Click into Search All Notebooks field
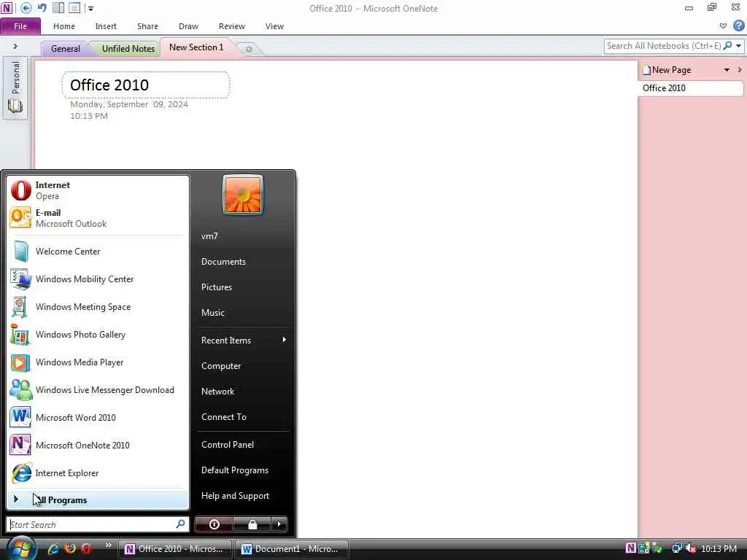 pyautogui.click(x=663, y=46)
